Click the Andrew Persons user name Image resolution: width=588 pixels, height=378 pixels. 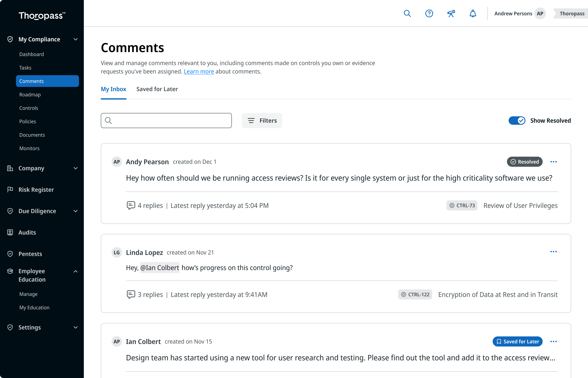point(513,13)
